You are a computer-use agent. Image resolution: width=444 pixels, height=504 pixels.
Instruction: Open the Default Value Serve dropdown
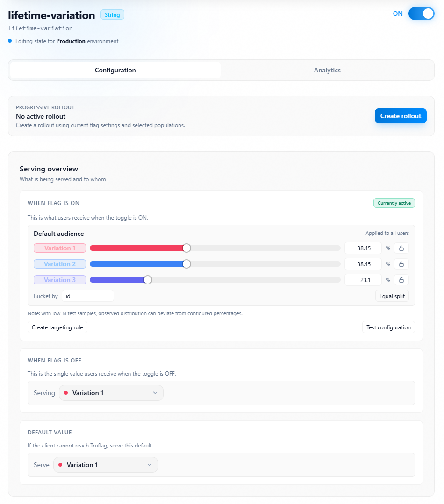click(x=106, y=465)
